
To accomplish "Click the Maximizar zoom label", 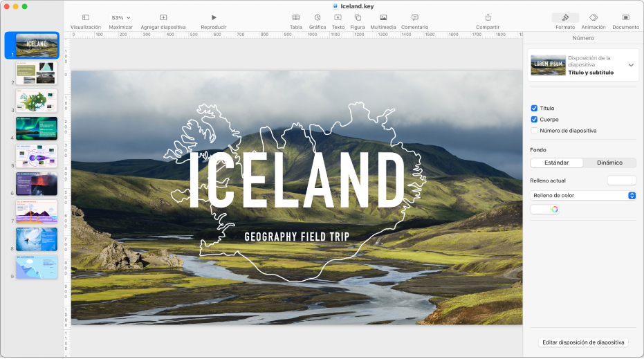I will (x=121, y=27).
